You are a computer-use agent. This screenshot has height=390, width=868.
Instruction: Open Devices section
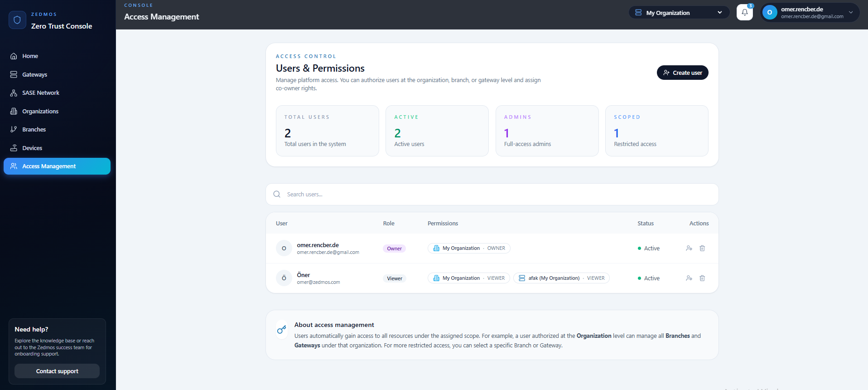point(57,148)
